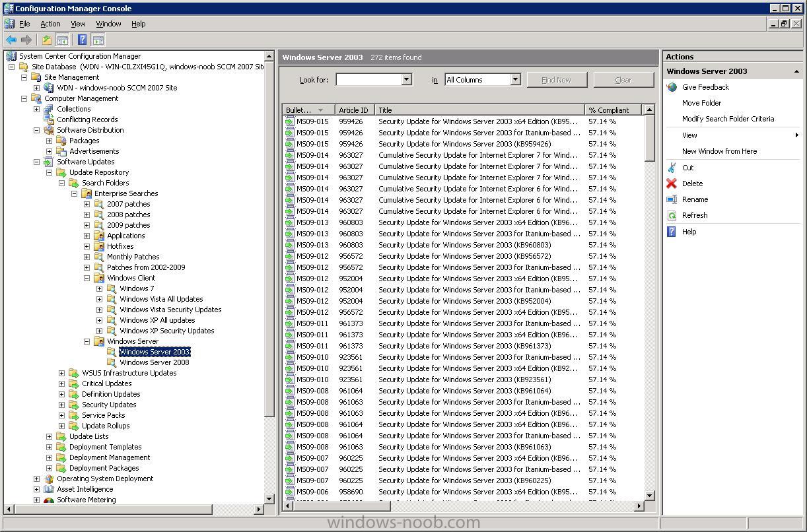Click the Rename icon in Actions

(x=672, y=199)
